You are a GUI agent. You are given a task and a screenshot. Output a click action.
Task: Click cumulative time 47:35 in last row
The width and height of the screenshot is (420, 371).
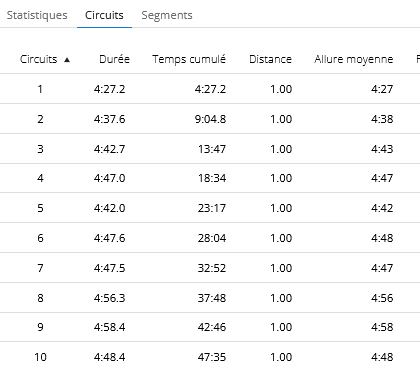[x=212, y=357]
